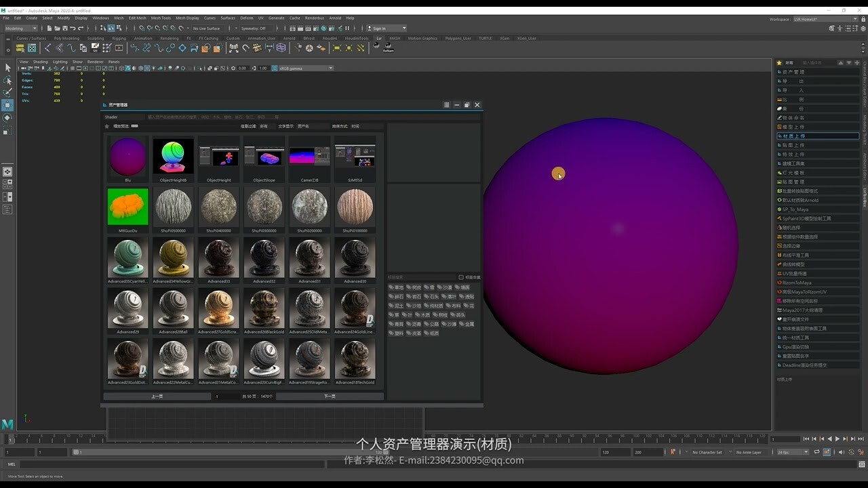
Task: Click the 下一页 next page button in the Asset Manager
Action: [329, 395]
